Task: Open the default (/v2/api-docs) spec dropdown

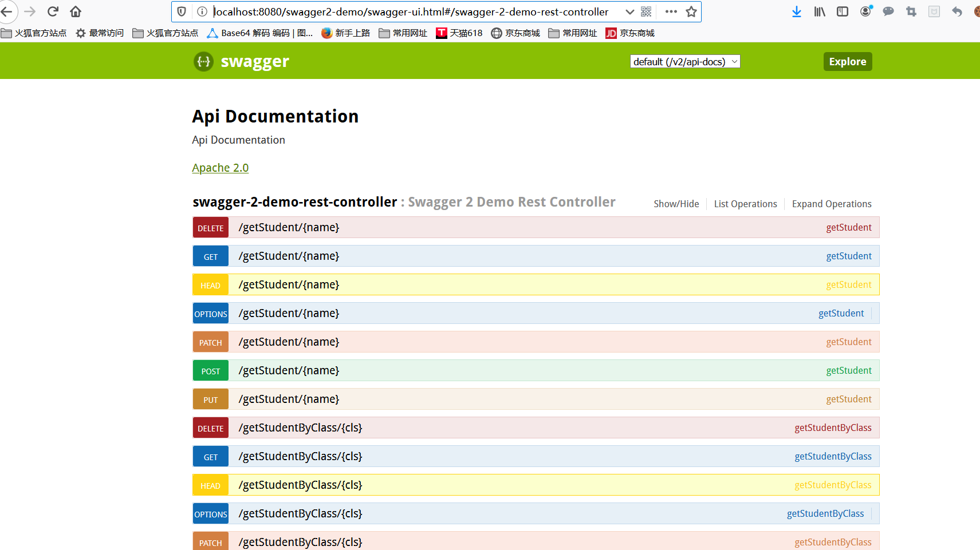Action: (685, 61)
